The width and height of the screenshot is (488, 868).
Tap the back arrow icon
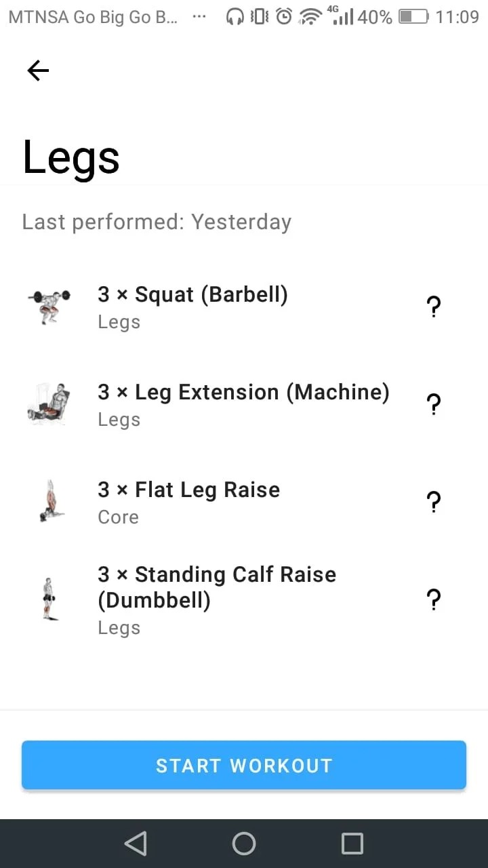(x=38, y=71)
